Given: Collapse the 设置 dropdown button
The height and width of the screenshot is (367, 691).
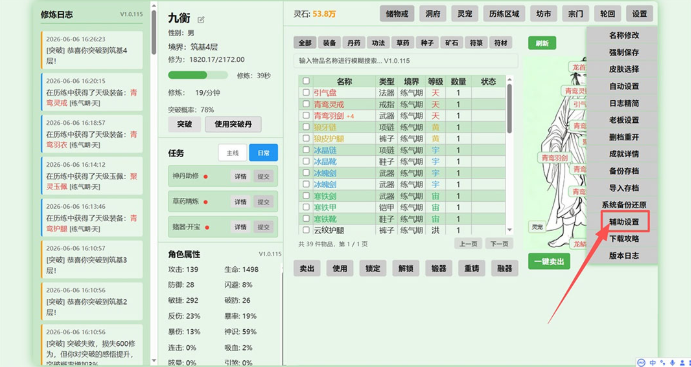Looking at the screenshot, I should [639, 14].
